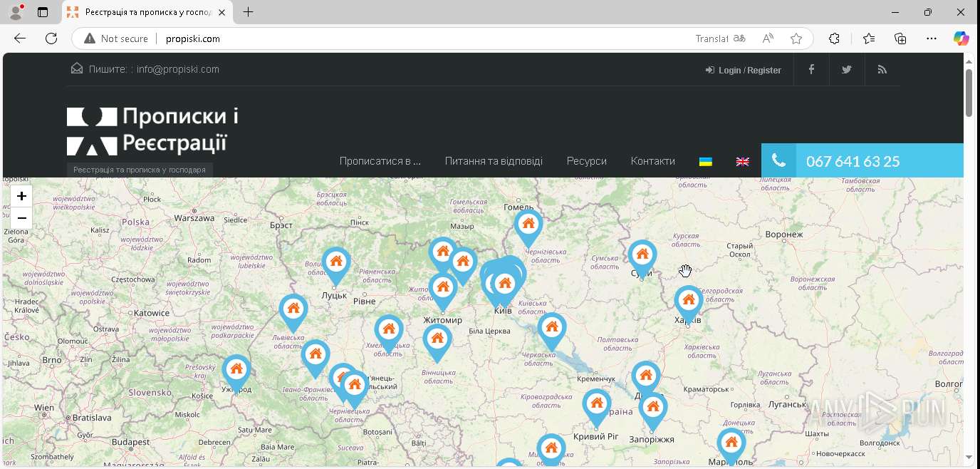Zoom out the map with minus button

point(21,218)
